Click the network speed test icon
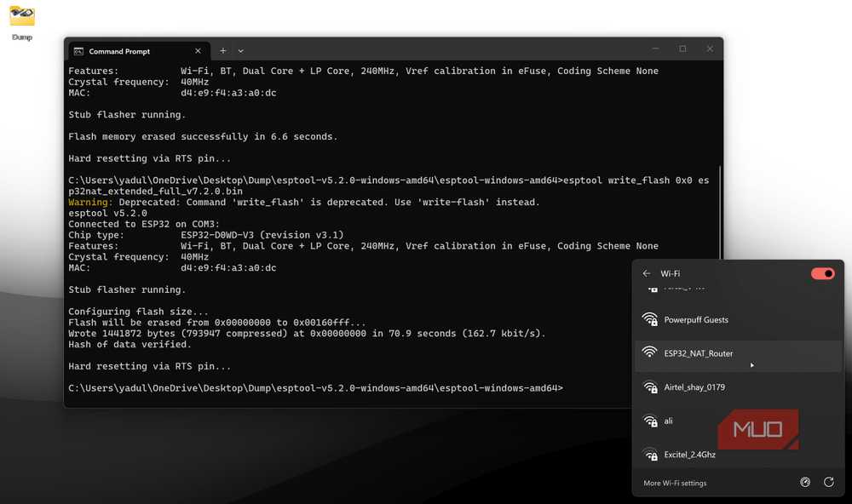Screen dimensions: 852x504 click(x=805, y=482)
